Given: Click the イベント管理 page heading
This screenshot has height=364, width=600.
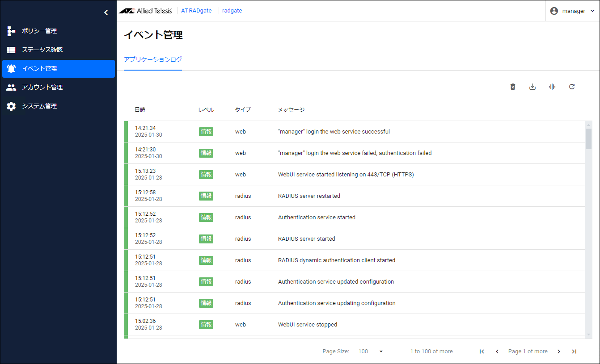Looking at the screenshot, I should click(x=153, y=35).
